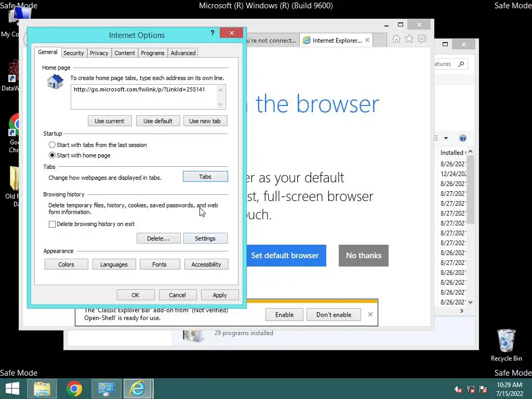532x399 pixels.
Task: Open the Advanced tab
Action: tap(183, 53)
